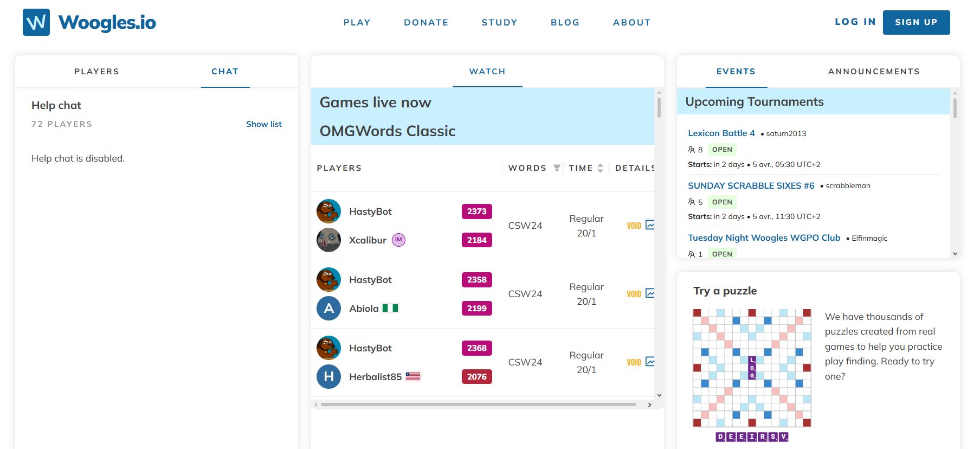
Task: Switch to the PLAYERS tab
Action: click(96, 72)
